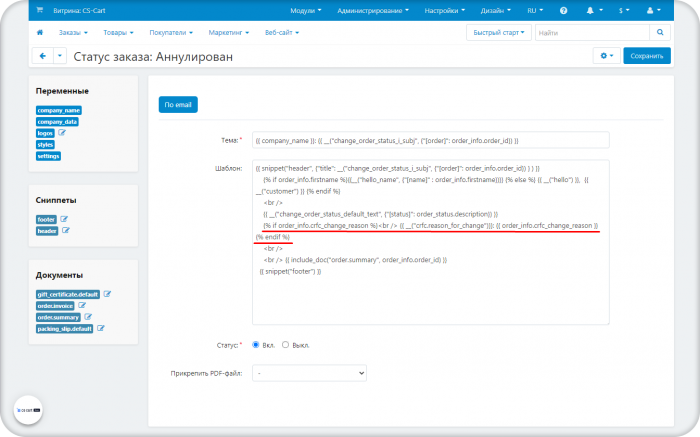Open the Заказы menu
Viewport: 700px width, 437px height.
(73, 33)
